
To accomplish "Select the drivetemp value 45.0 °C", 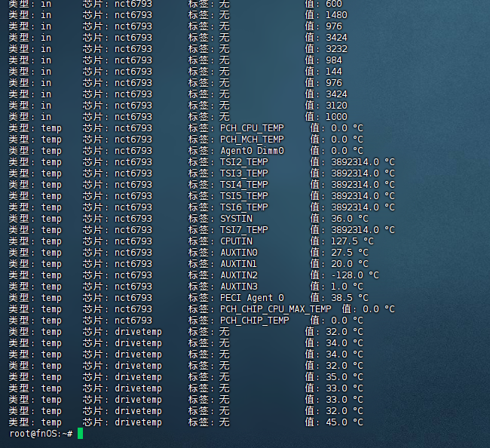I will coord(345,422).
